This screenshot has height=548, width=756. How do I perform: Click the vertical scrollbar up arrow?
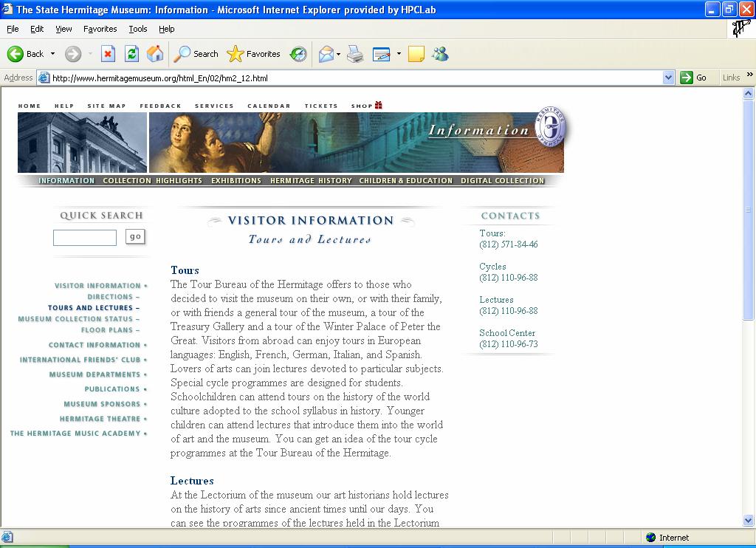(x=749, y=94)
